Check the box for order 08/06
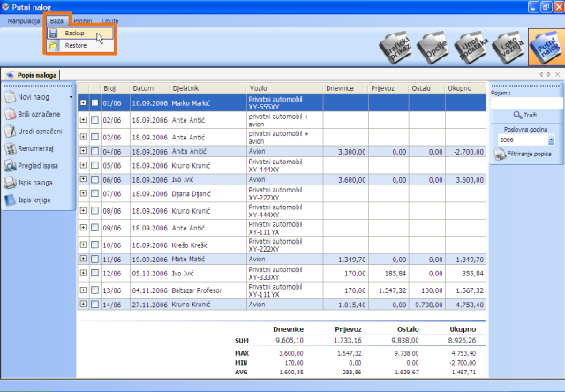Image resolution: width=565 pixels, height=392 pixels. 94,210
